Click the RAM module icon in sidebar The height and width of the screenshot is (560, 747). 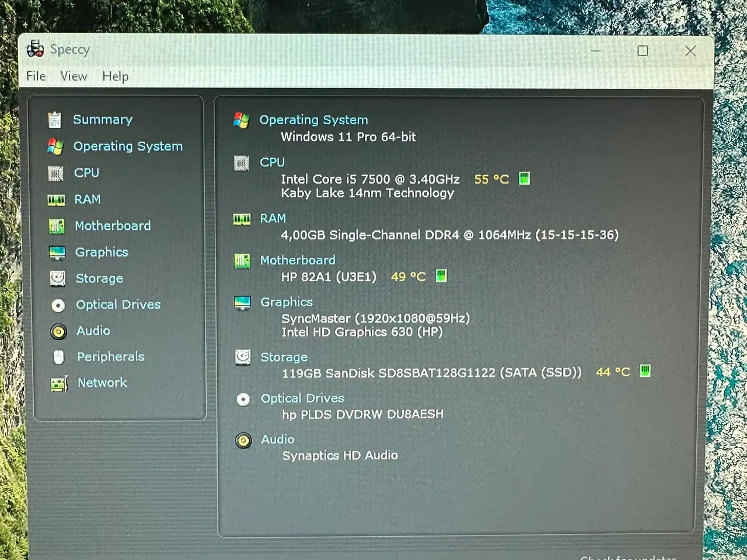[x=56, y=200]
